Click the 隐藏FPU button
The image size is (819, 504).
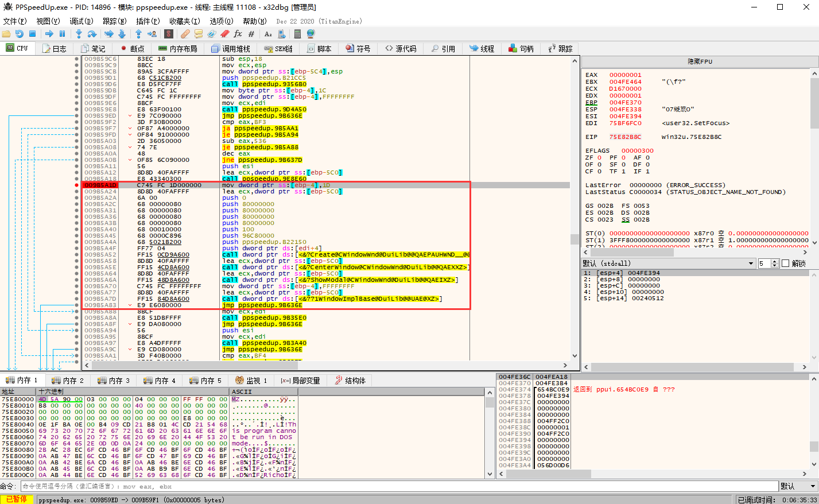click(x=700, y=61)
